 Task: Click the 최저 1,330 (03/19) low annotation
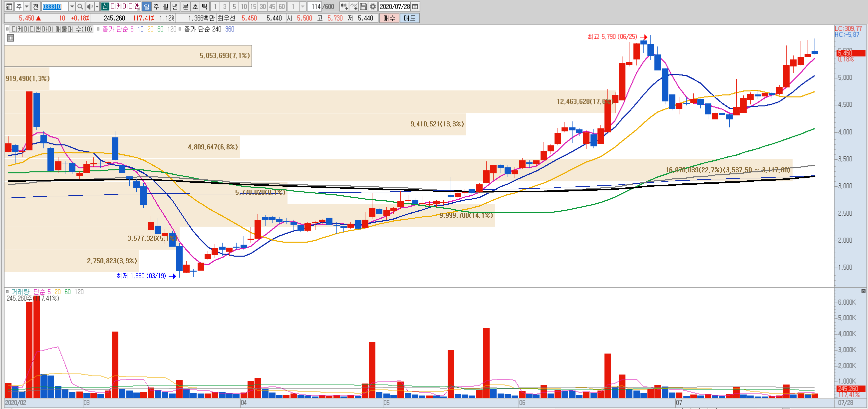click(x=141, y=276)
